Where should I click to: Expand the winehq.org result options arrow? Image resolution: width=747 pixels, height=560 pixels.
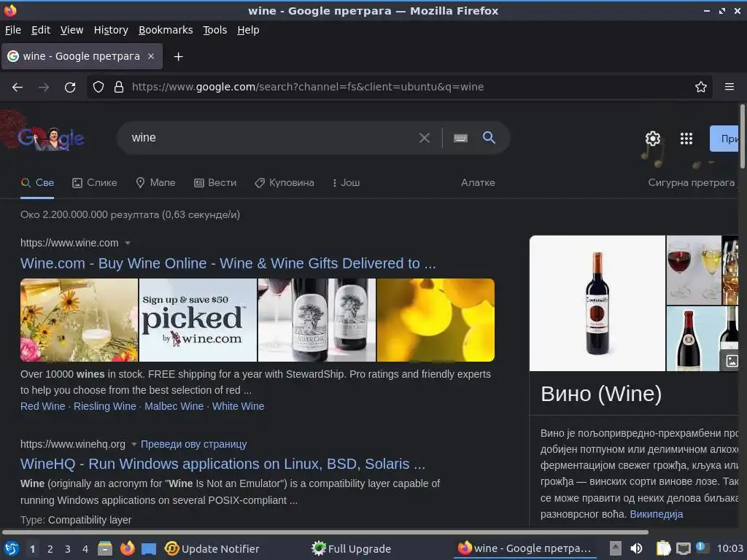[134, 444]
